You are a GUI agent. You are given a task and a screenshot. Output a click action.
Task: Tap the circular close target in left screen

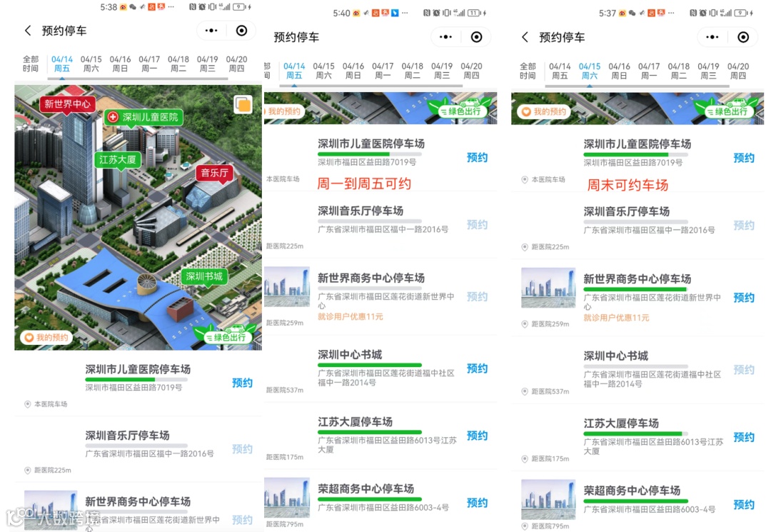pyautogui.click(x=241, y=31)
